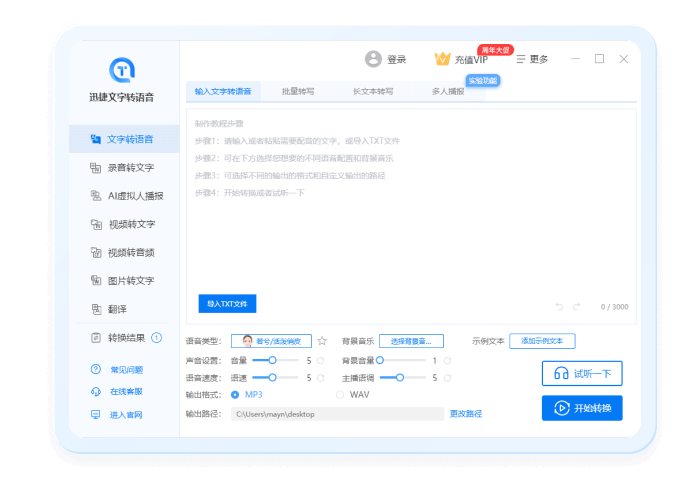Click the 0 / 3000 character counter

click(x=614, y=307)
